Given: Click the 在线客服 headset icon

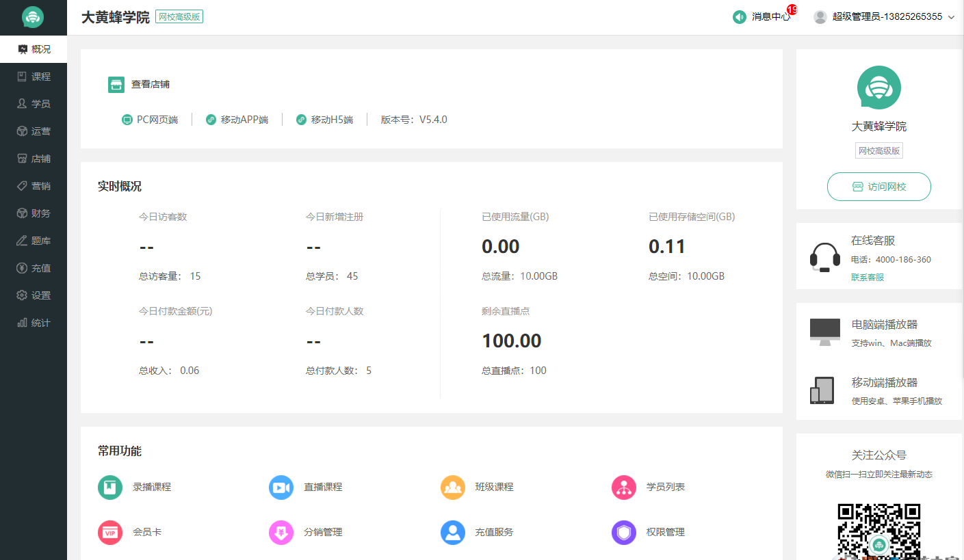Looking at the screenshot, I should 824,258.
